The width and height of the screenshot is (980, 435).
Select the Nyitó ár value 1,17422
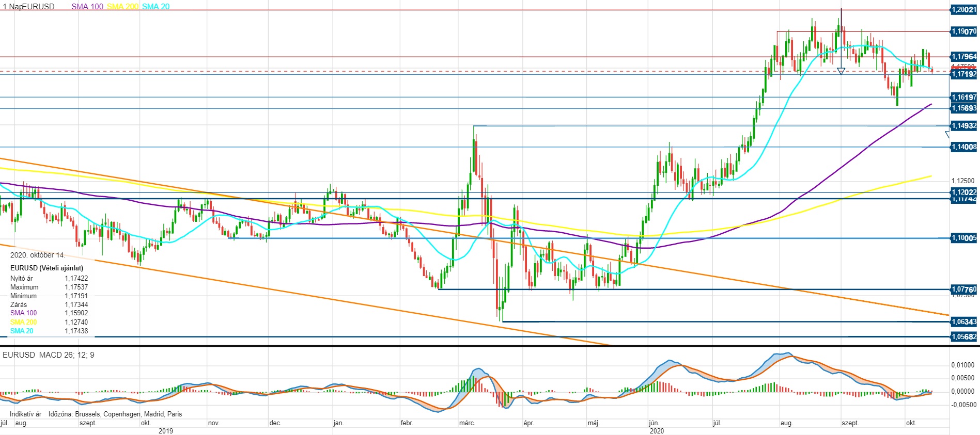[76, 279]
